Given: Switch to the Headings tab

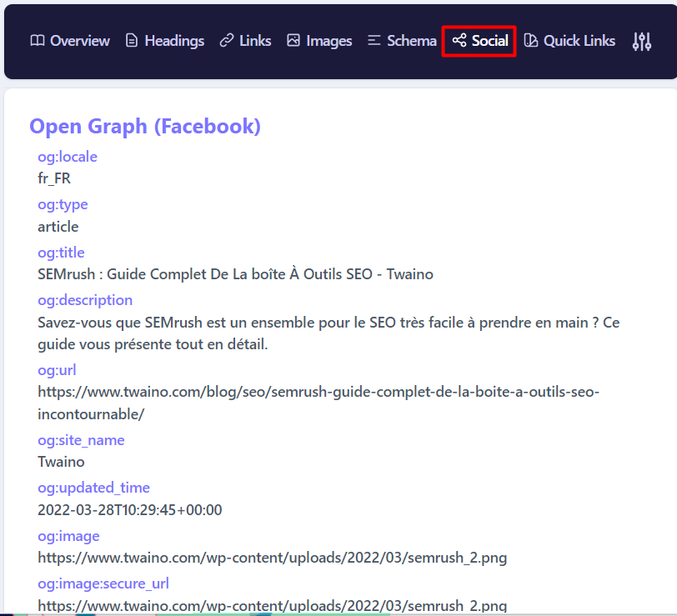Looking at the screenshot, I should click(165, 41).
